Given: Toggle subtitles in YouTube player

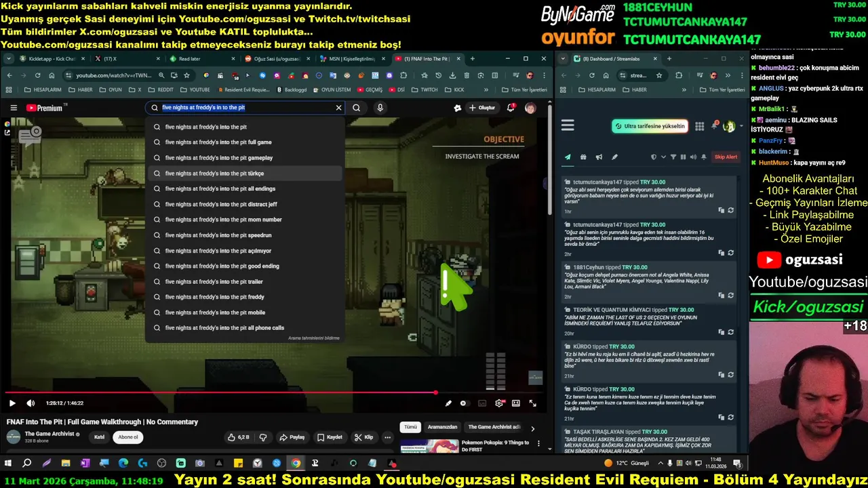Looking at the screenshot, I should (482, 403).
